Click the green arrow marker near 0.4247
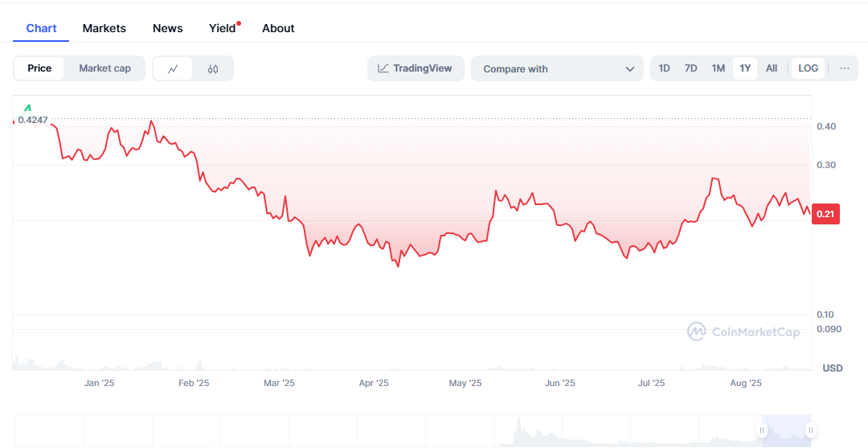Image resolution: width=868 pixels, height=448 pixels. pyautogui.click(x=27, y=108)
